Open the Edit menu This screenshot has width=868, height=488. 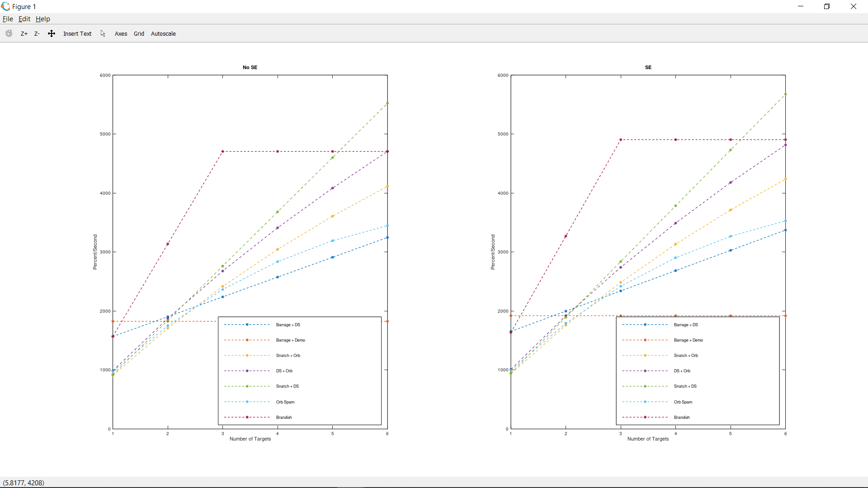click(x=24, y=19)
